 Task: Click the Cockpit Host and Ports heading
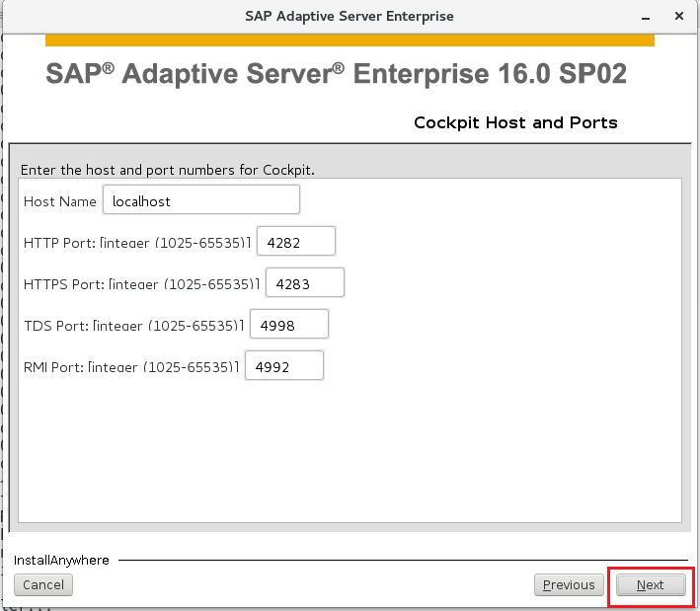click(515, 122)
